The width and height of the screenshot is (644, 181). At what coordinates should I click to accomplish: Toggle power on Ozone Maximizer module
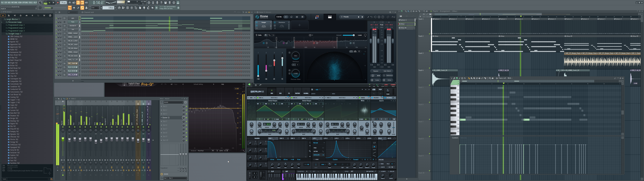tap(275, 22)
